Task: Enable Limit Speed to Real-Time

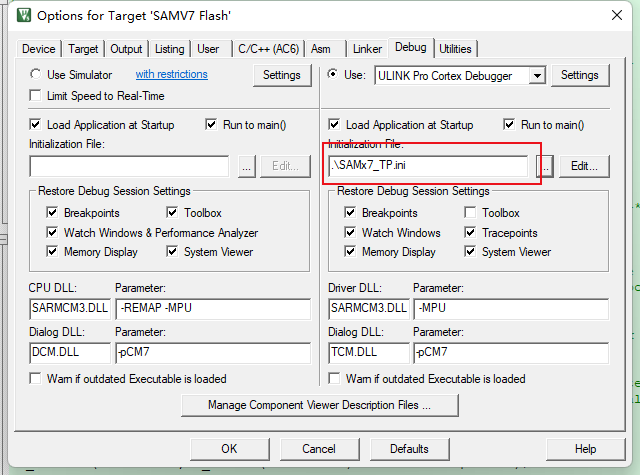Action: pos(37,96)
